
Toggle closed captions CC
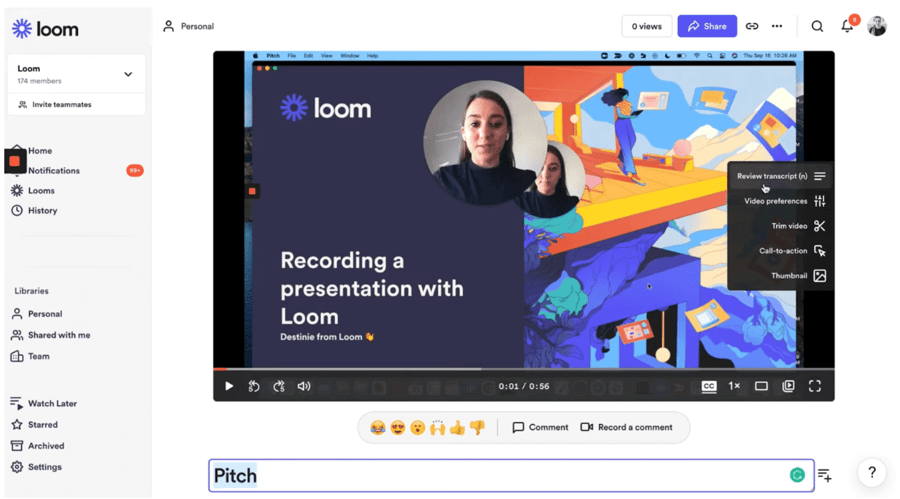click(709, 386)
